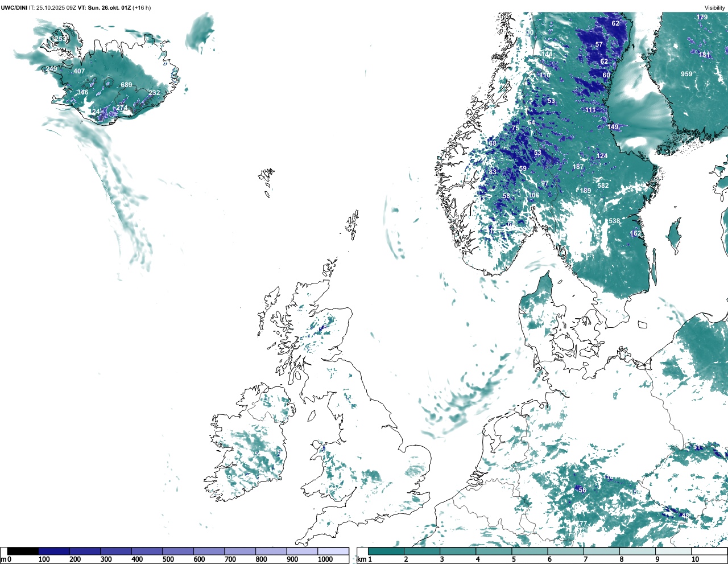Click the 232 value in east Iceland
This screenshot has width=728, height=564.
[x=154, y=93]
